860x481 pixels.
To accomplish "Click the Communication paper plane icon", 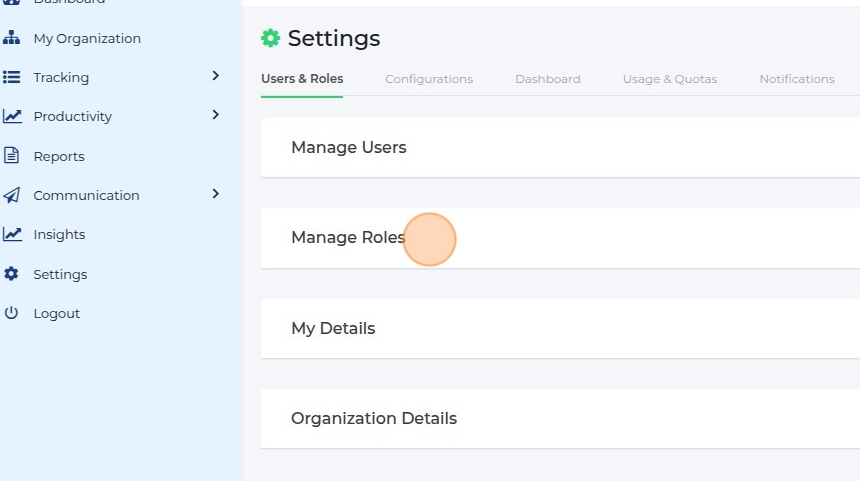I will (12, 195).
